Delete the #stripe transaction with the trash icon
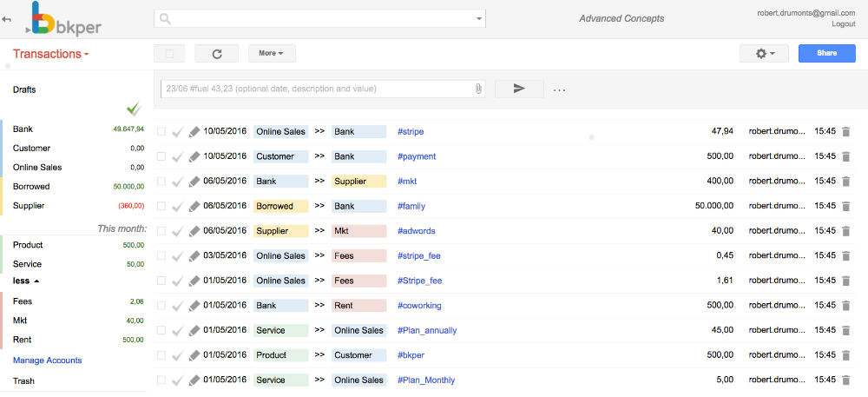Image resolution: width=868 pixels, height=397 pixels. click(845, 132)
